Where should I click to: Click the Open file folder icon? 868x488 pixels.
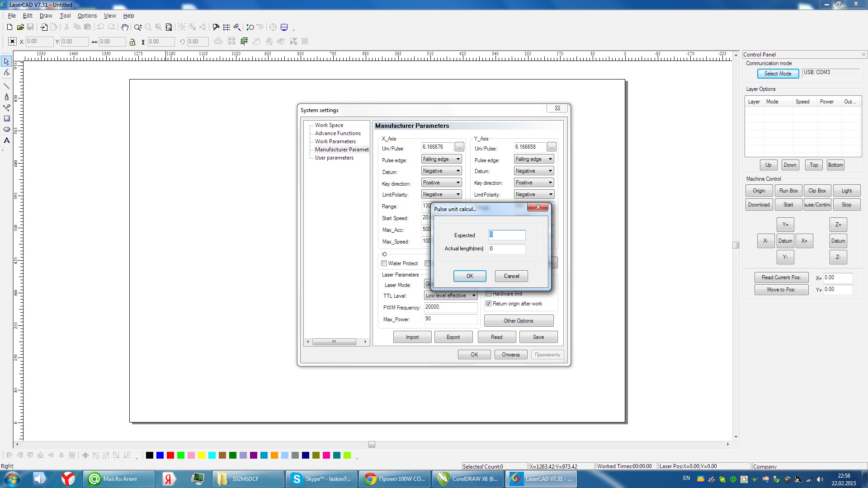click(20, 27)
